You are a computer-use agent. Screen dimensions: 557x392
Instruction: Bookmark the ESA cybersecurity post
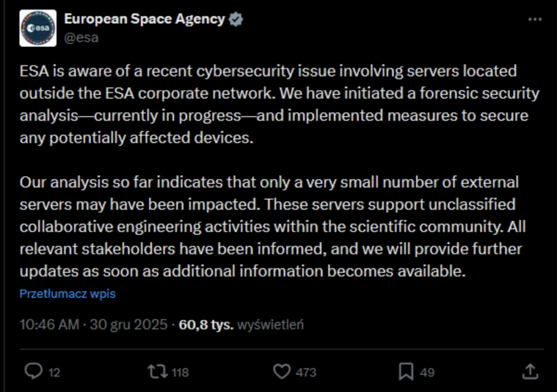pyautogui.click(x=407, y=371)
